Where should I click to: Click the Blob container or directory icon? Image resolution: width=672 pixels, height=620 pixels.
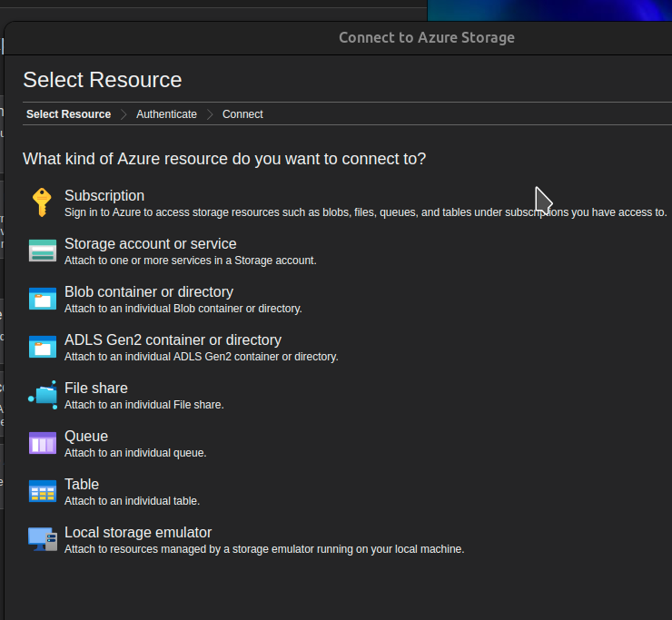click(43, 299)
